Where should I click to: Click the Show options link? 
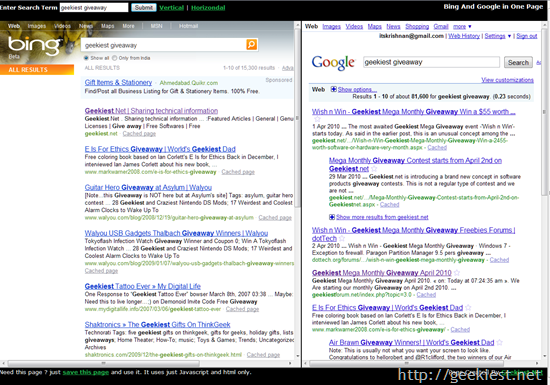click(357, 89)
